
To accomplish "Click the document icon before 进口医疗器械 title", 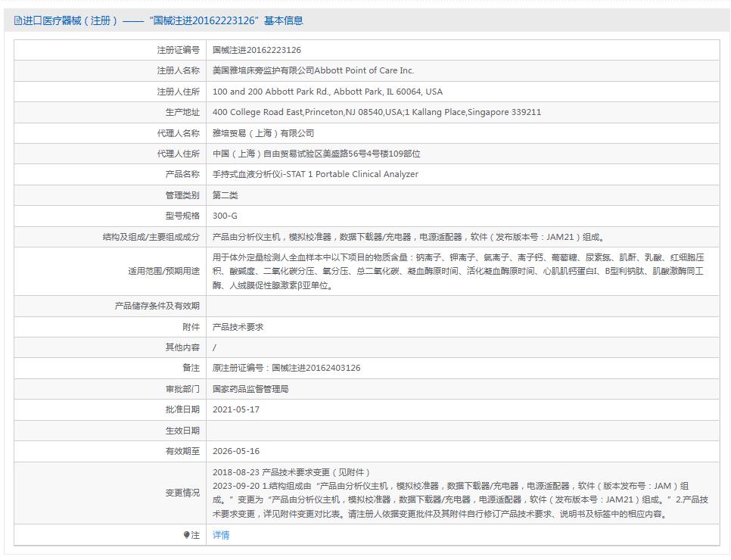I will pos(17,20).
